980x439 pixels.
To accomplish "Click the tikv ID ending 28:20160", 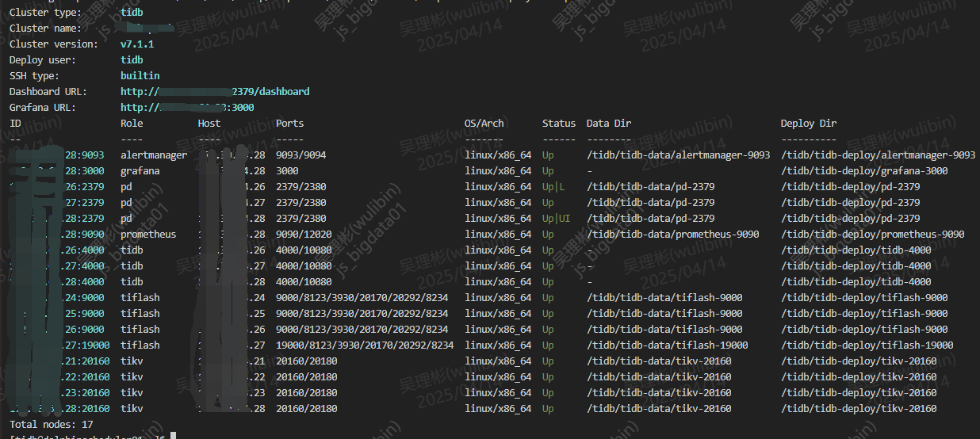I will (x=60, y=409).
